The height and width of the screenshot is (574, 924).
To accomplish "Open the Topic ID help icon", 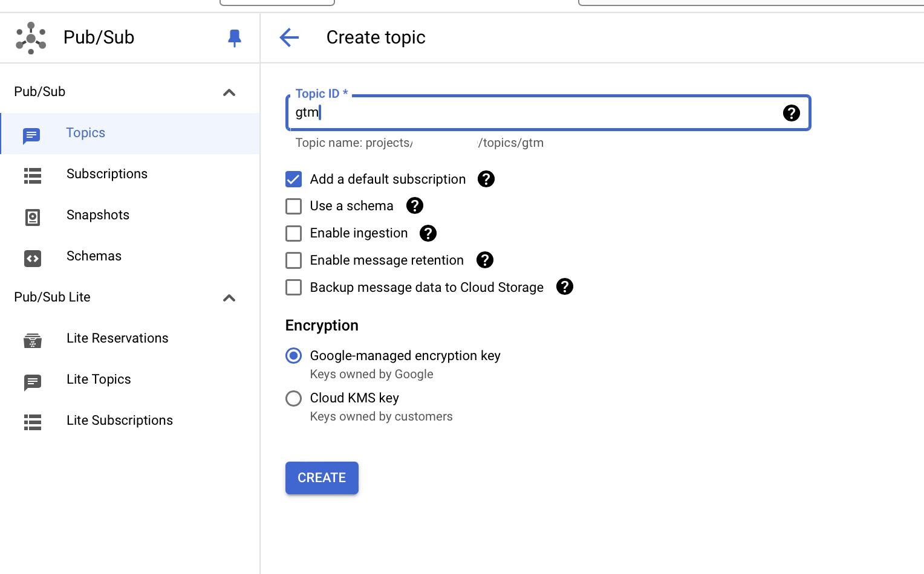I will tap(791, 113).
